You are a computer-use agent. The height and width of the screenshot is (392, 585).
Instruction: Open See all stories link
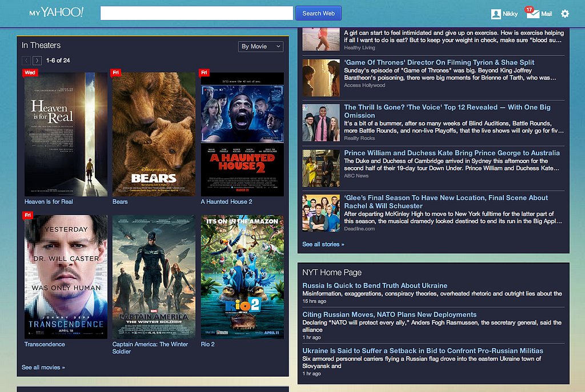pos(323,244)
